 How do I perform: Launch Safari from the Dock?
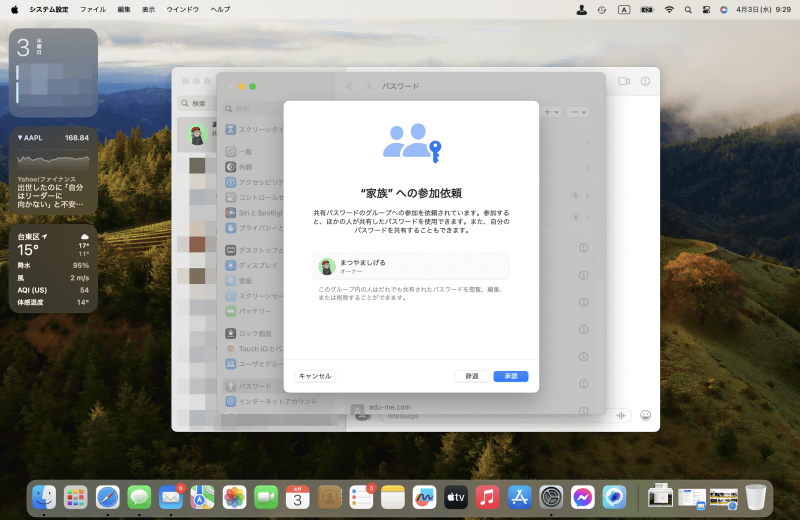click(108, 497)
